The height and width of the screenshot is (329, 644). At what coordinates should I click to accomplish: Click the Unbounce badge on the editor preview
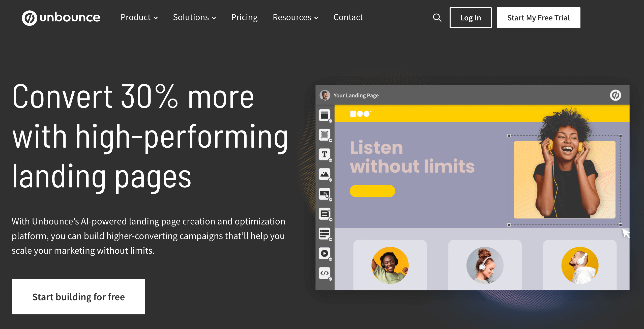616,95
